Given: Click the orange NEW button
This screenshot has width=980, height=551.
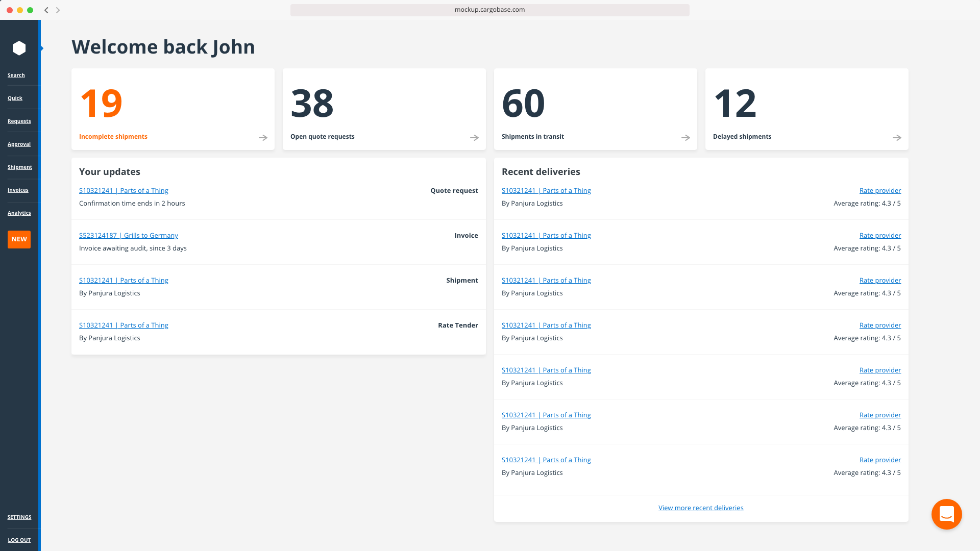Looking at the screenshot, I should pyautogui.click(x=19, y=239).
